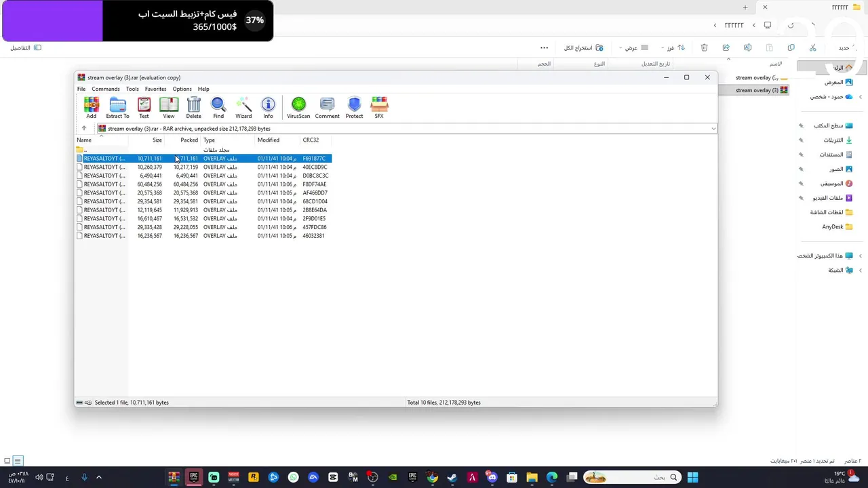The width and height of the screenshot is (868, 488).
Task: Launch the Wizard tool
Action: pos(243,108)
